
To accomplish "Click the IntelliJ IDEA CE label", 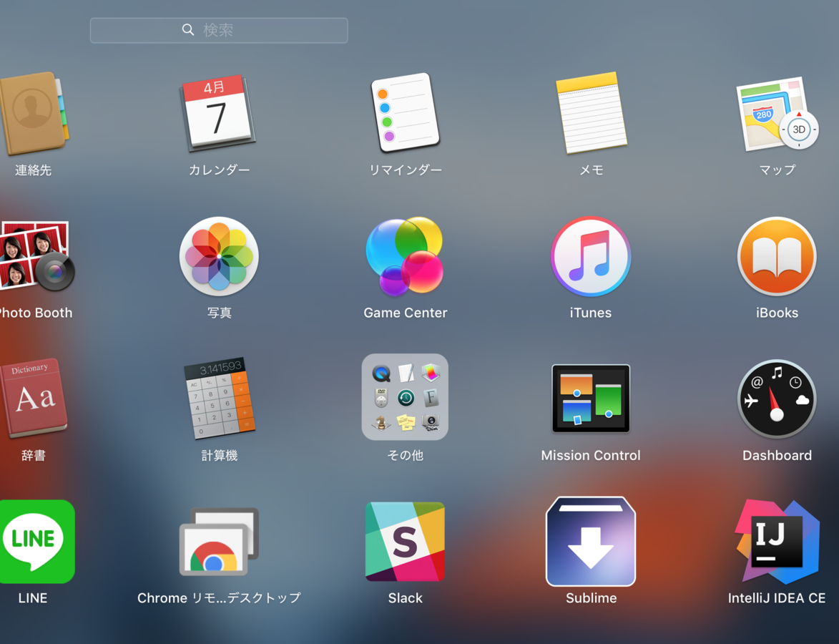I will click(777, 598).
